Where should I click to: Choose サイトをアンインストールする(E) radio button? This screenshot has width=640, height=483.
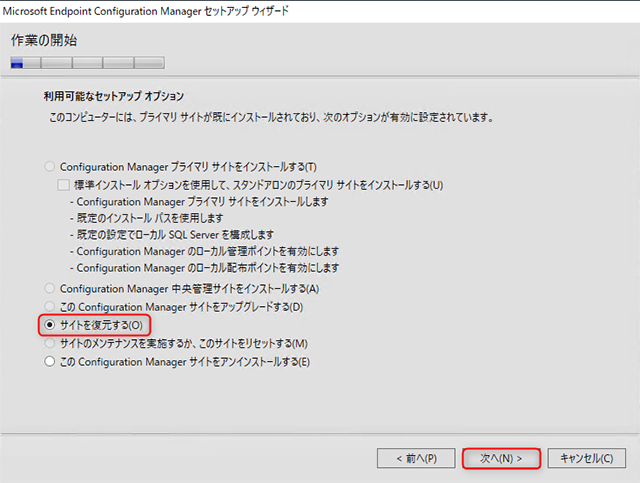[x=48, y=361]
